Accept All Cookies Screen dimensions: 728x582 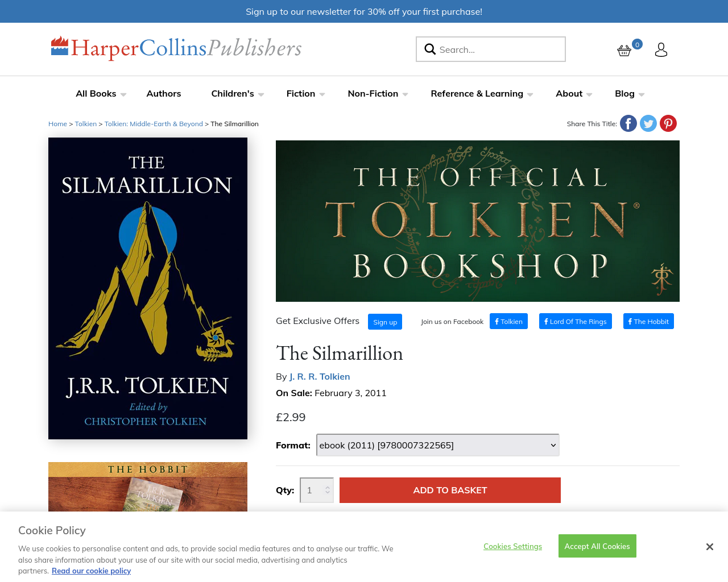(x=597, y=546)
